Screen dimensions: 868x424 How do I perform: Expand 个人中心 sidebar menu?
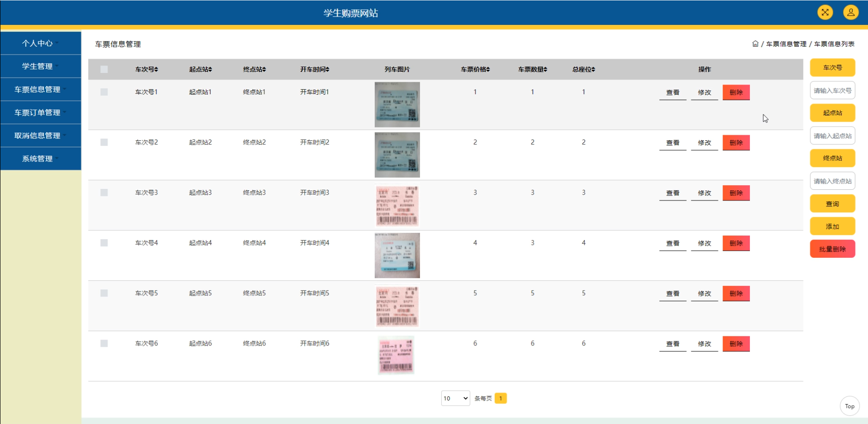point(41,43)
